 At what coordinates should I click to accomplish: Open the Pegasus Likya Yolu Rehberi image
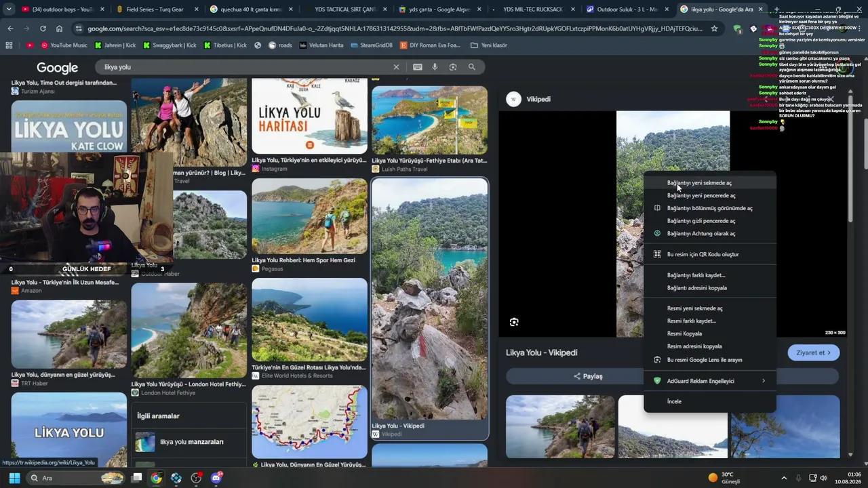[309, 216]
